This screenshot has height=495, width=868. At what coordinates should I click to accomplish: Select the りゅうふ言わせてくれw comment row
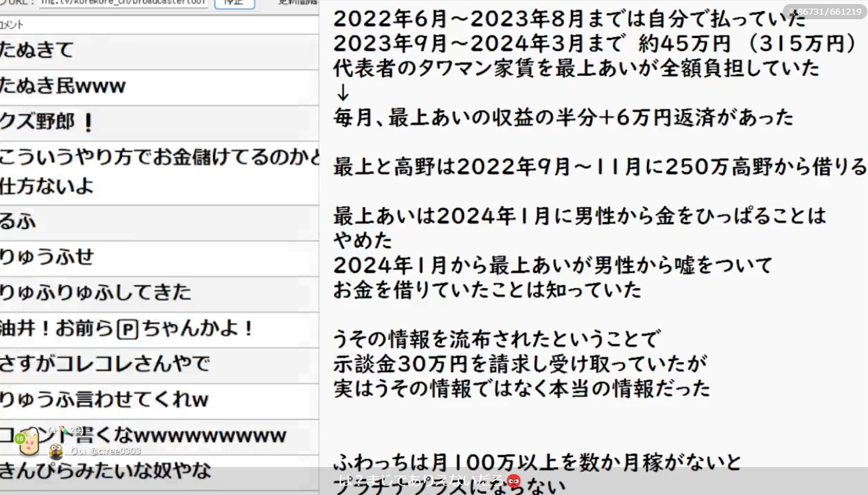pyautogui.click(x=158, y=400)
